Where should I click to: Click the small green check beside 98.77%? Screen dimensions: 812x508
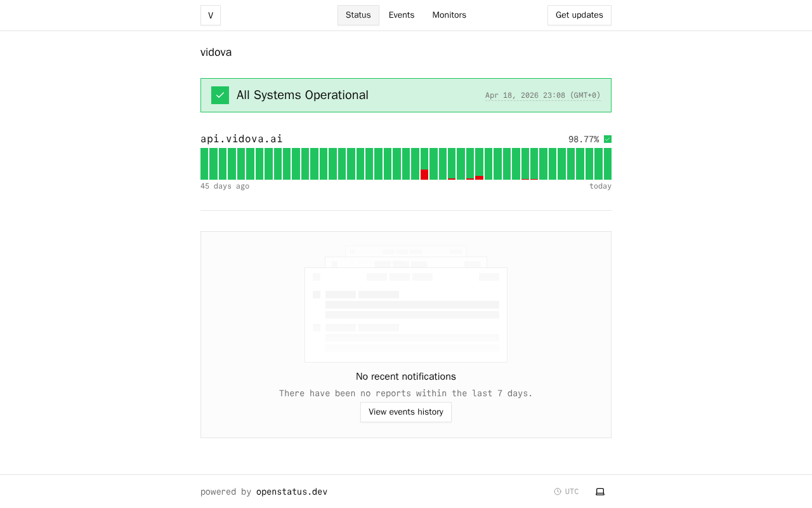[608, 139]
